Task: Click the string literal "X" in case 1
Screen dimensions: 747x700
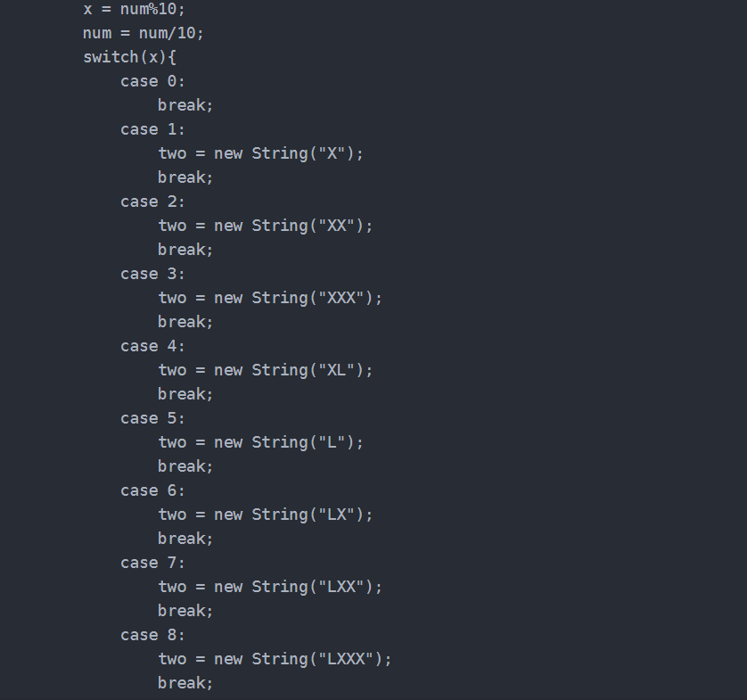Action: (332, 153)
